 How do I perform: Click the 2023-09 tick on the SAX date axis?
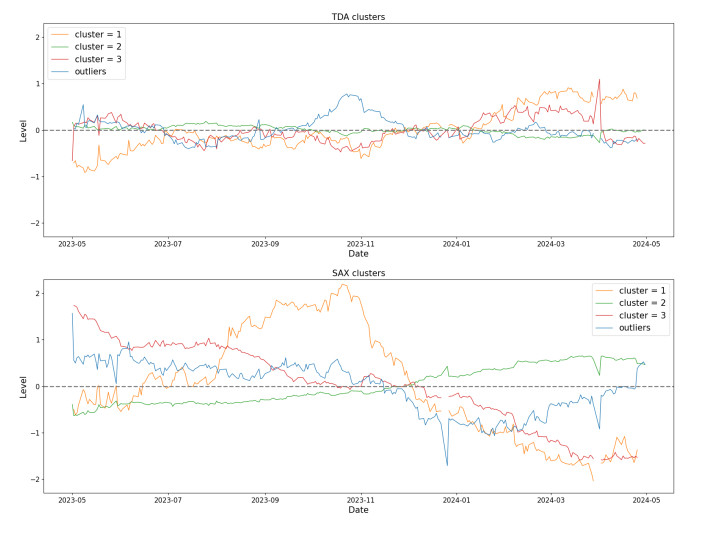(x=265, y=498)
